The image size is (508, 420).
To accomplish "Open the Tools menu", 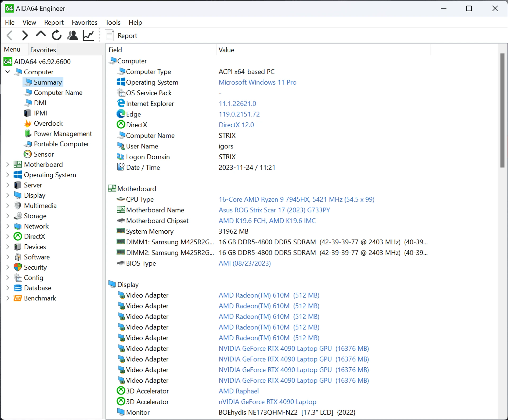I will pyautogui.click(x=113, y=22).
